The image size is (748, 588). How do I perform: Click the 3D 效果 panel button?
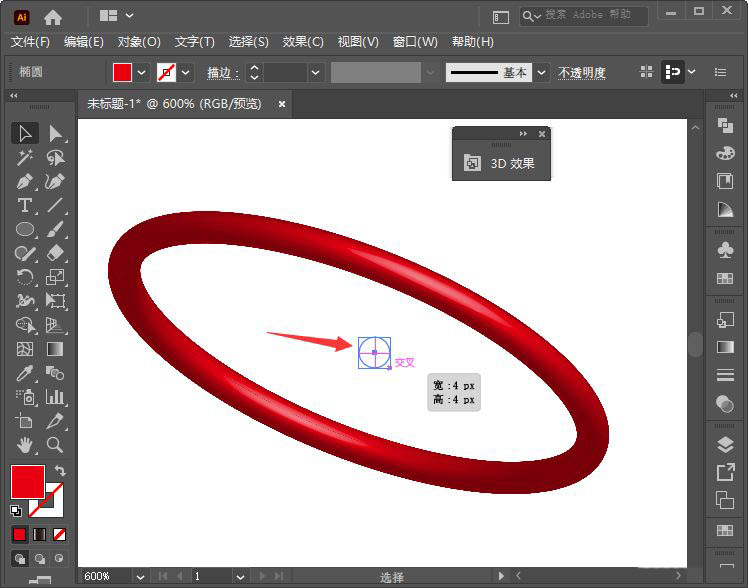click(501, 163)
